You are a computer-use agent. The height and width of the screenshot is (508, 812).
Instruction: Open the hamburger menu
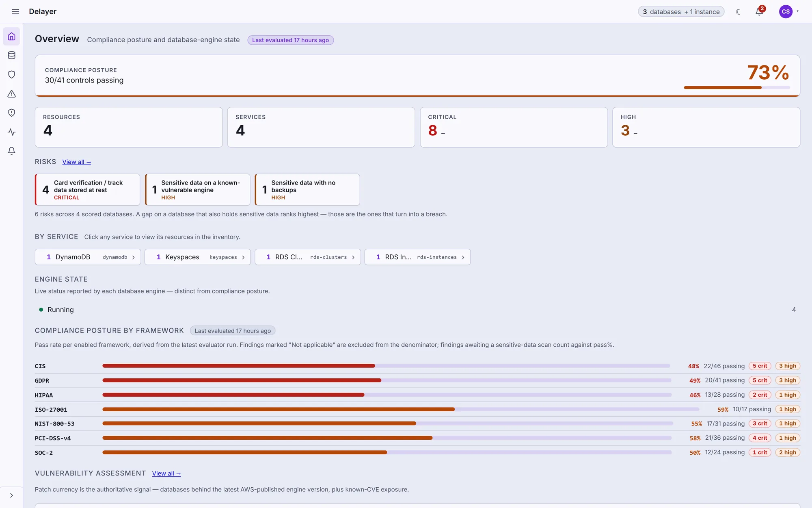tap(15, 11)
